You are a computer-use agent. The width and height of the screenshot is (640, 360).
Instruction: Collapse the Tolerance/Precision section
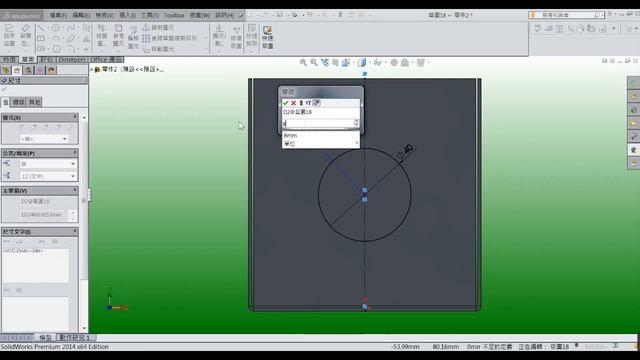[x=75, y=153]
